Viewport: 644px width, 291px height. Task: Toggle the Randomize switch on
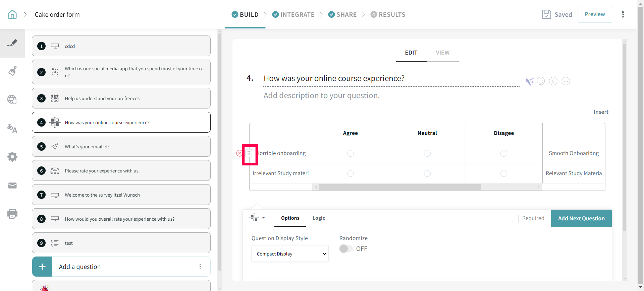point(346,248)
